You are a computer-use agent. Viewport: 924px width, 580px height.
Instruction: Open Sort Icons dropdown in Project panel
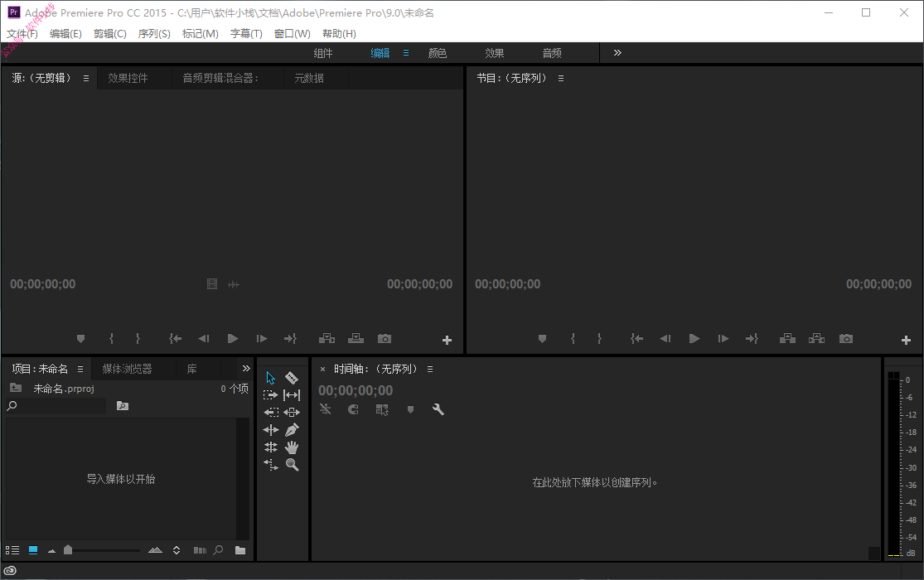tap(177, 550)
